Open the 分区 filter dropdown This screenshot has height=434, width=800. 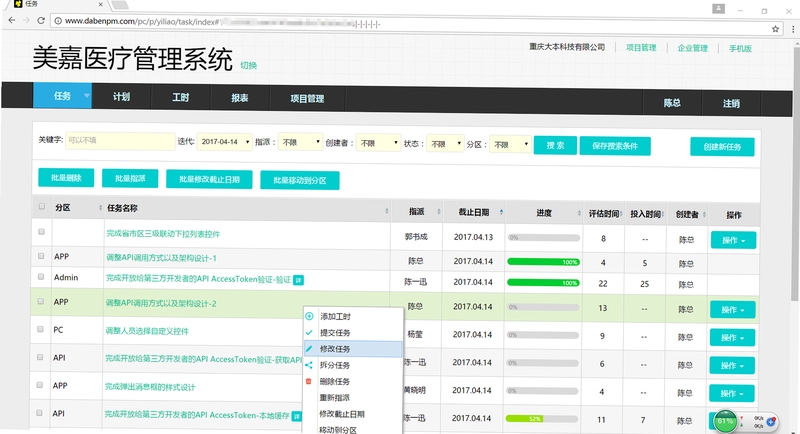[510, 144]
